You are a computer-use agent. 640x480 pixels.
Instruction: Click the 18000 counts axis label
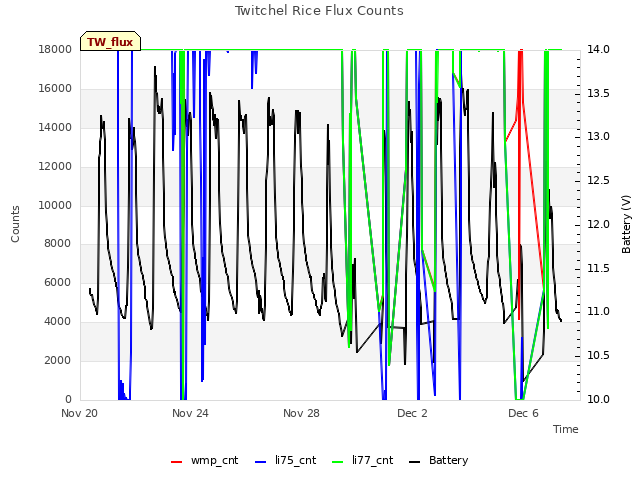[x=55, y=49]
